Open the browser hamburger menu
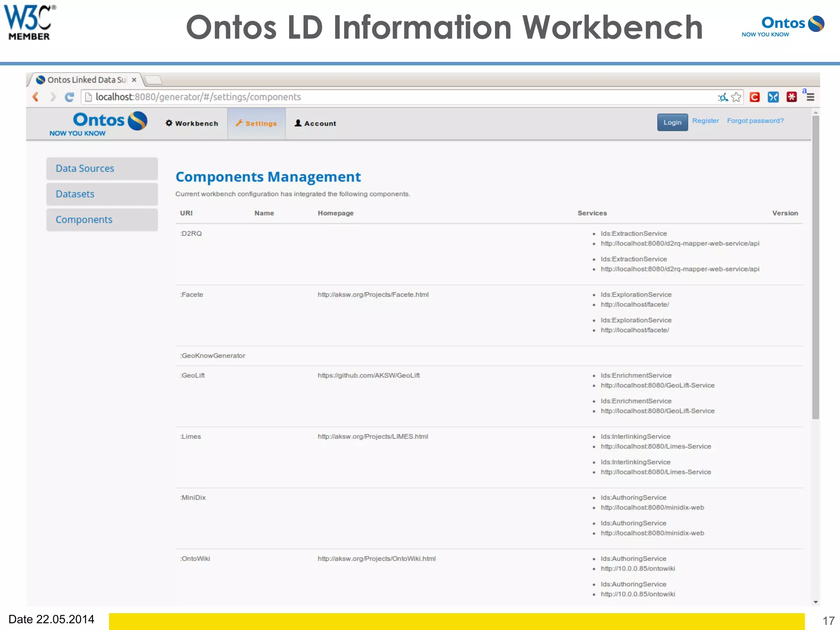The width and height of the screenshot is (840, 630). point(810,97)
